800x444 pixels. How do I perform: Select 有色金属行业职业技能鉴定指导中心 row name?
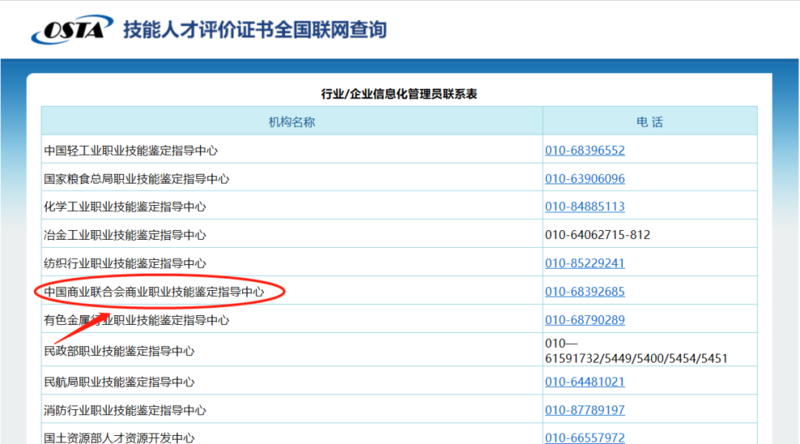pos(137,320)
